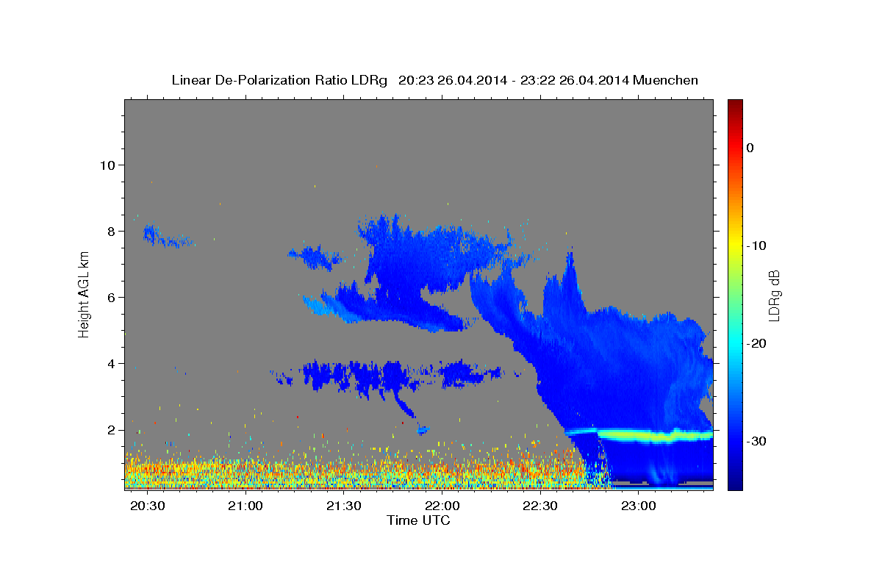
Task: Click the '20:30' time tick label
Action: tap(146, 506)
